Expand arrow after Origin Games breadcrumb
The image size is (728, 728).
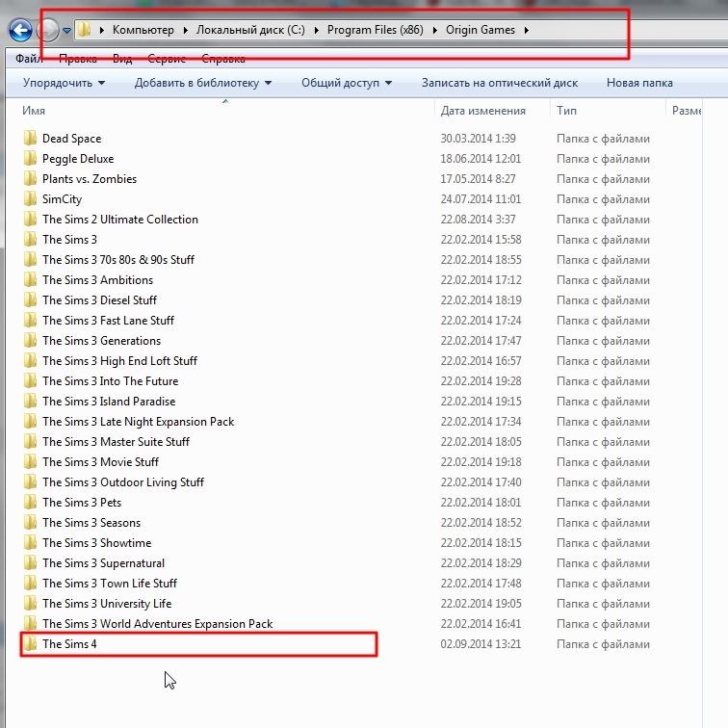click(527, 31)
